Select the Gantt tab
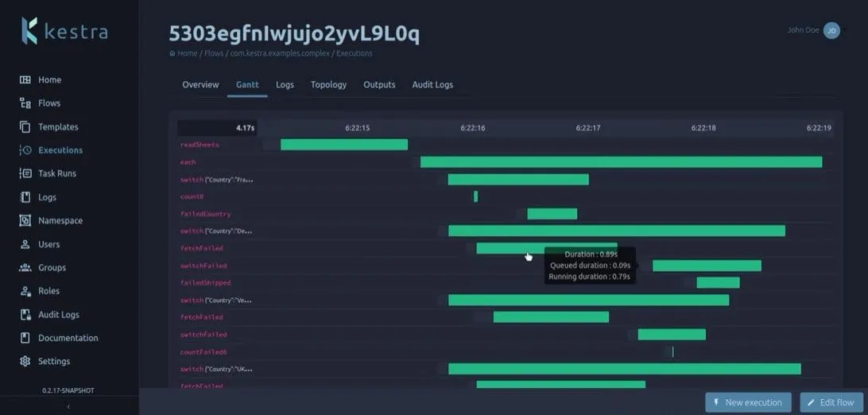The width and height of the screenshot is (868, 415). [247, 84]
